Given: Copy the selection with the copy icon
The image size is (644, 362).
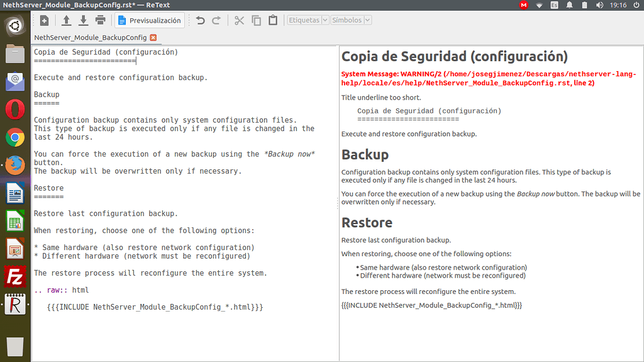Looking at the screenshot, I should click(257, 20).
